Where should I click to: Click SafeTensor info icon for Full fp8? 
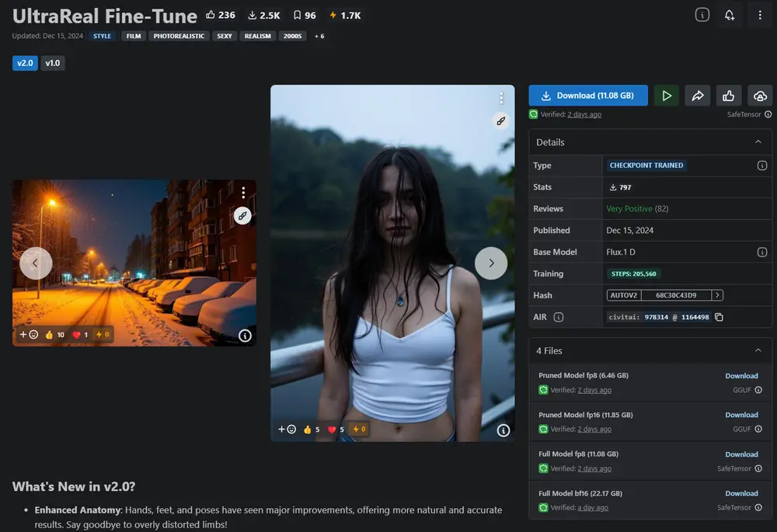[x=758, y=468]
